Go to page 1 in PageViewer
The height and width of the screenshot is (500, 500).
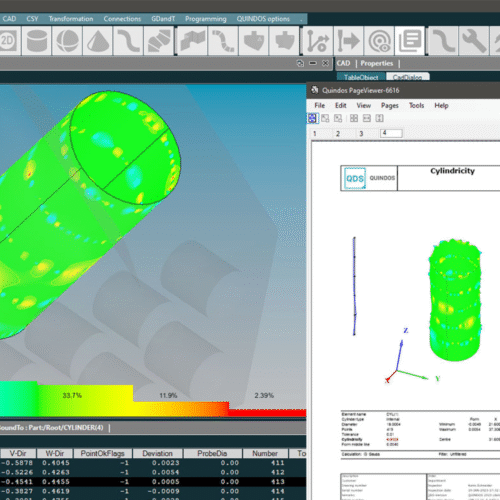[x=315, y=134]
